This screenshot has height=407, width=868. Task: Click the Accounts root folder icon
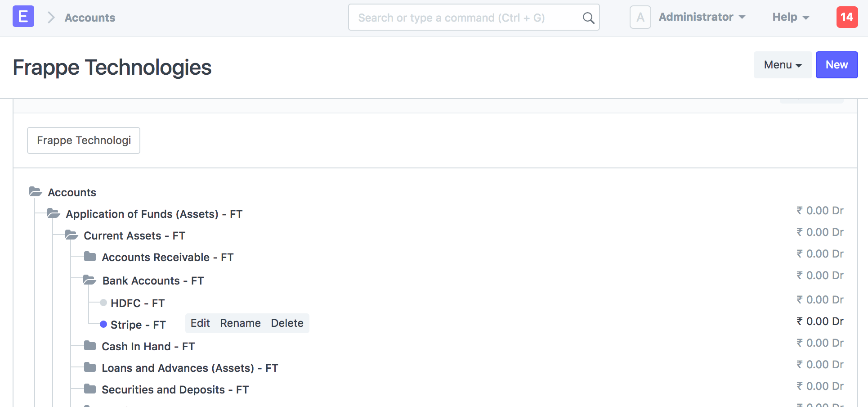pyautogui.click(x=36, y=192)
